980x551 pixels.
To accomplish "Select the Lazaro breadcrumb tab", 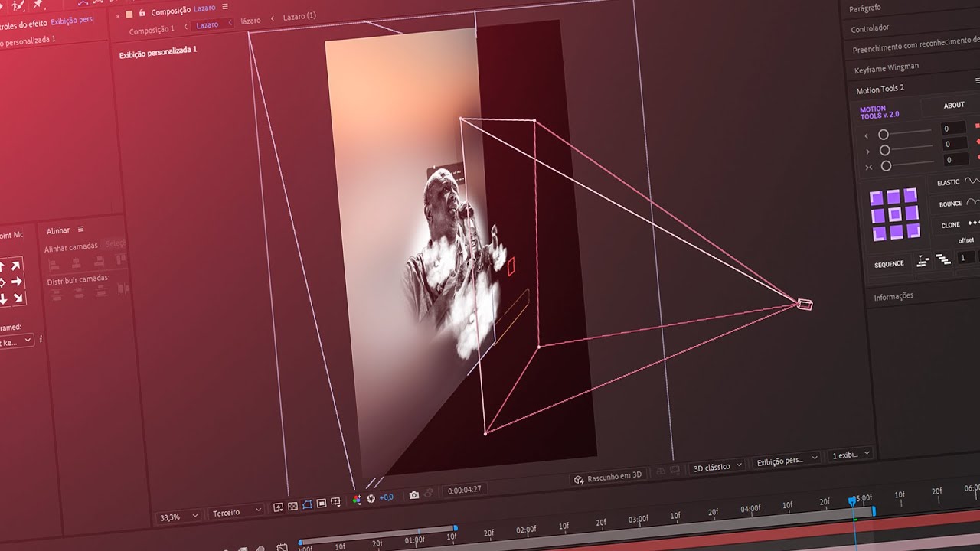I will pyautogui.click(x=207, y=24).
